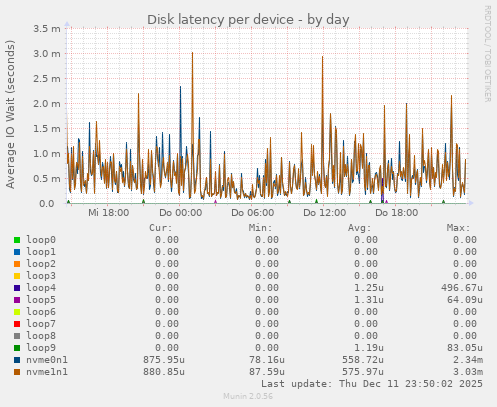497x407 pixels.
Task: Click the chart title 'Disk latency per device - by day'
Action: point(248,20)
